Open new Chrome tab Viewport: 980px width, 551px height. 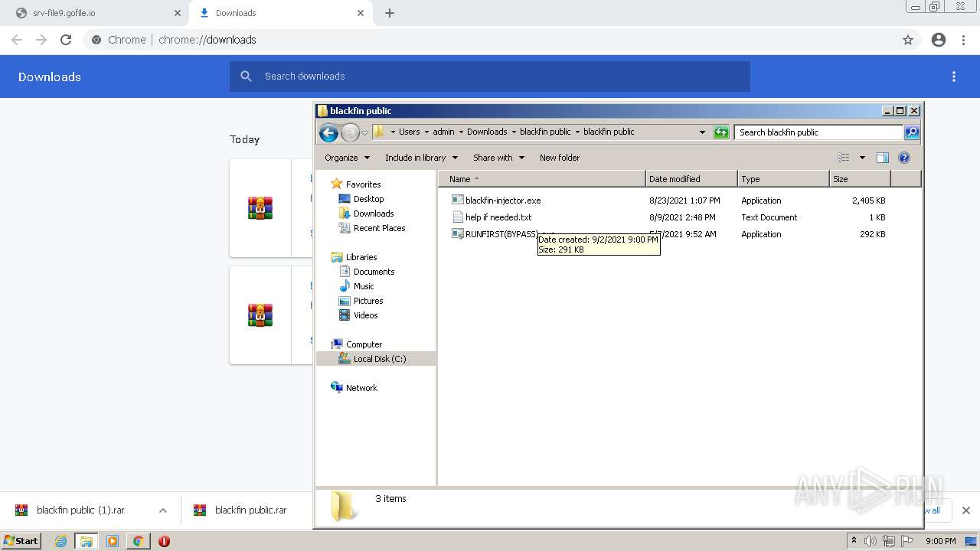pos(390,13)
